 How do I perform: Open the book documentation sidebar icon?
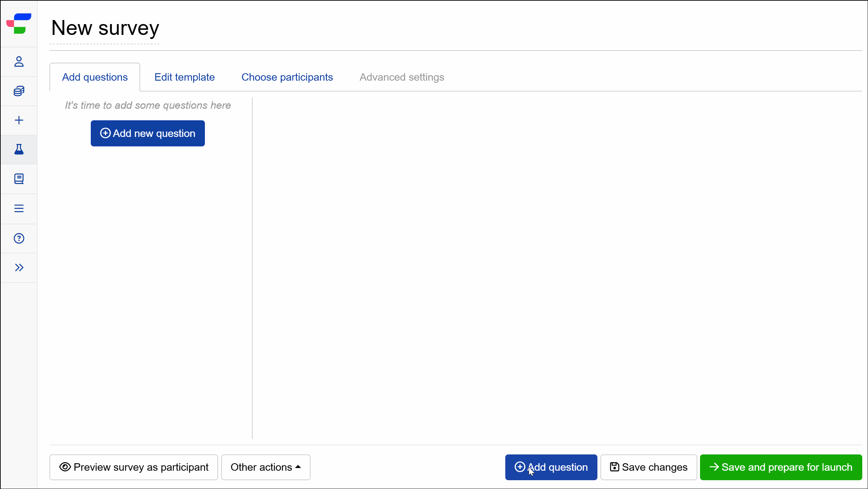[x=19, y=179]
